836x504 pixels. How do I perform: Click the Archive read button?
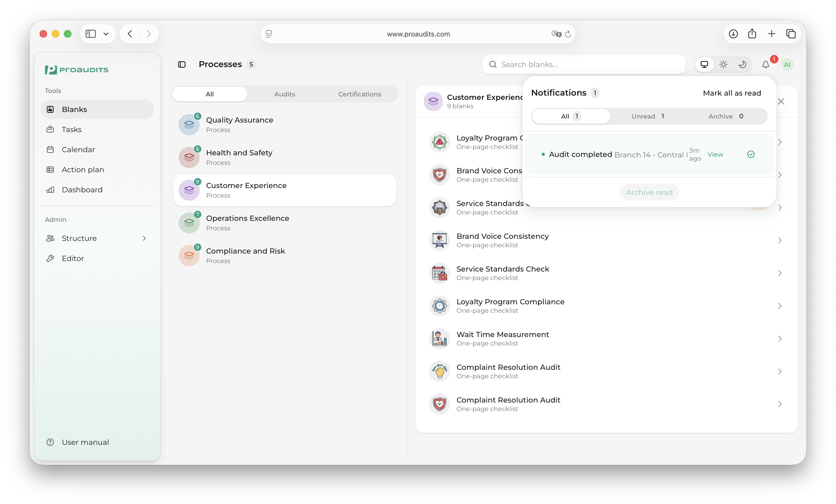click(649, 192)
